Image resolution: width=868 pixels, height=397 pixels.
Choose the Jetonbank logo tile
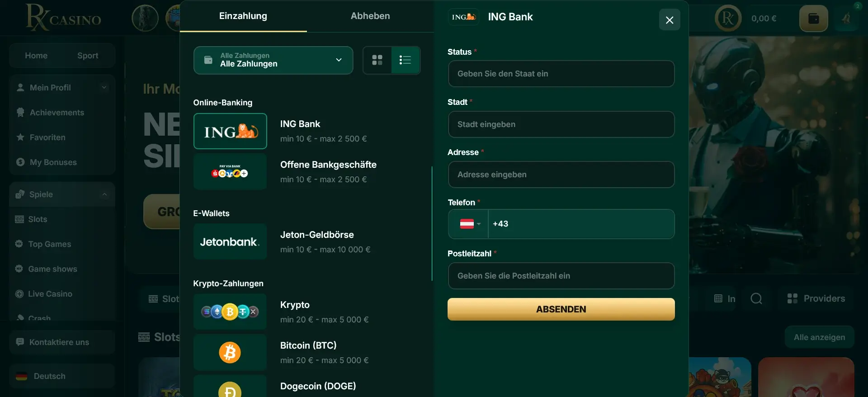click(230, 242)
